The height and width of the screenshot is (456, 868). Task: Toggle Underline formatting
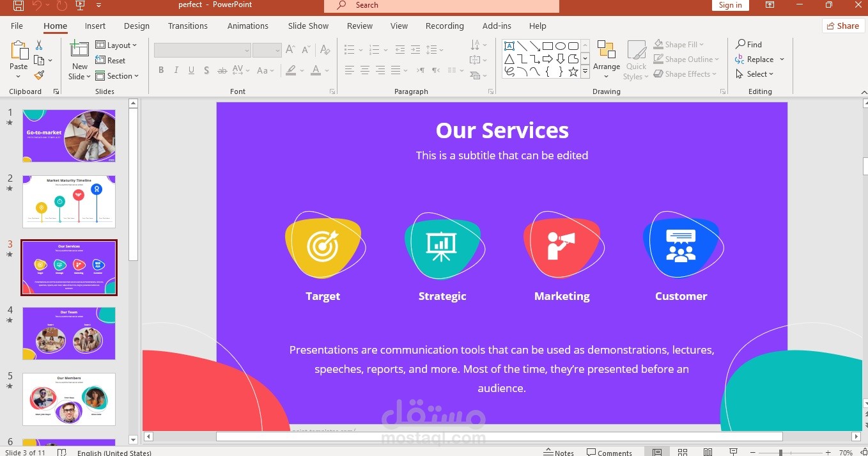(x=191, y=70)
